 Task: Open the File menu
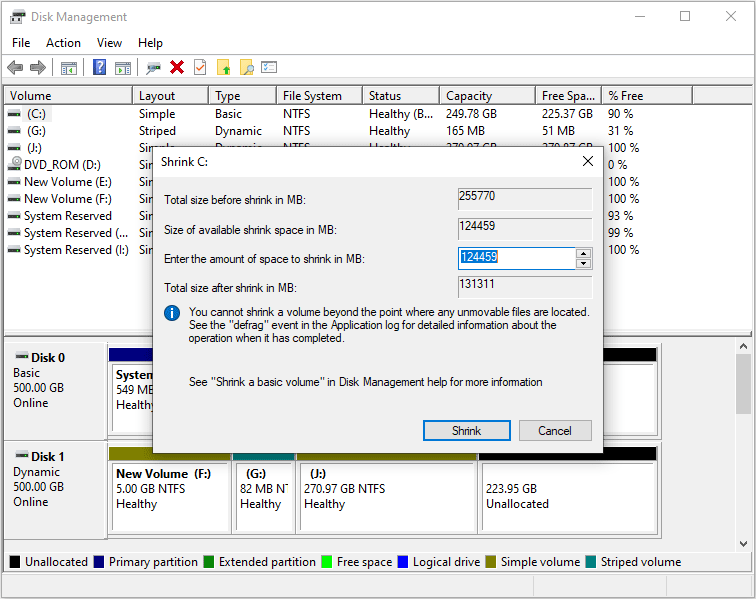(21, 43)
